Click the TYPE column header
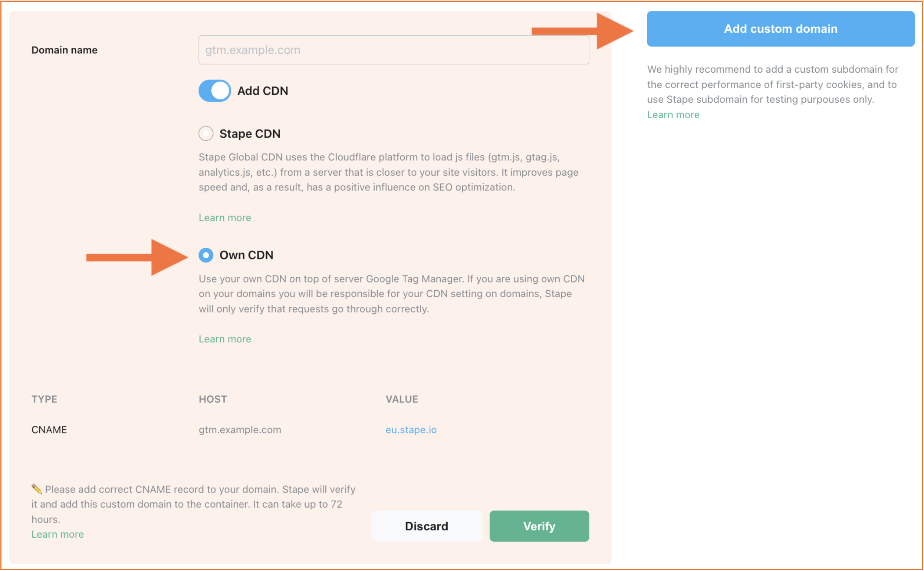The height and width of the screenshot is (571, 924). 44,399
